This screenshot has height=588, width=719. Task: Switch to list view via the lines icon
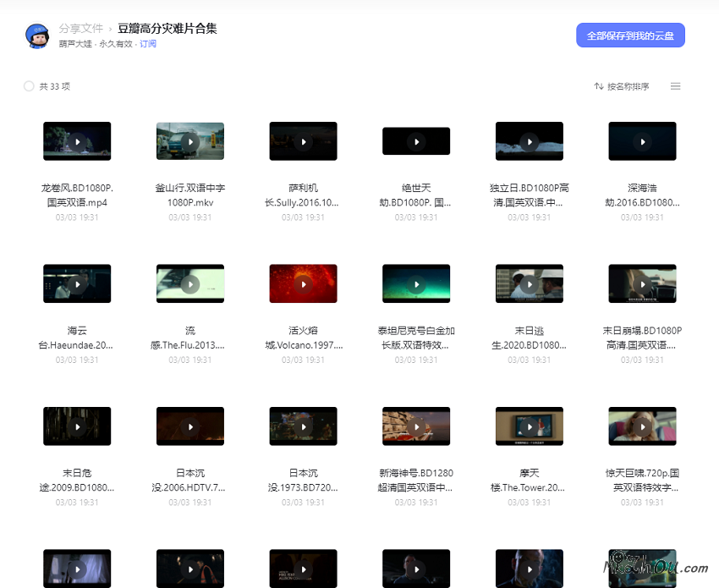click(675, 86)
